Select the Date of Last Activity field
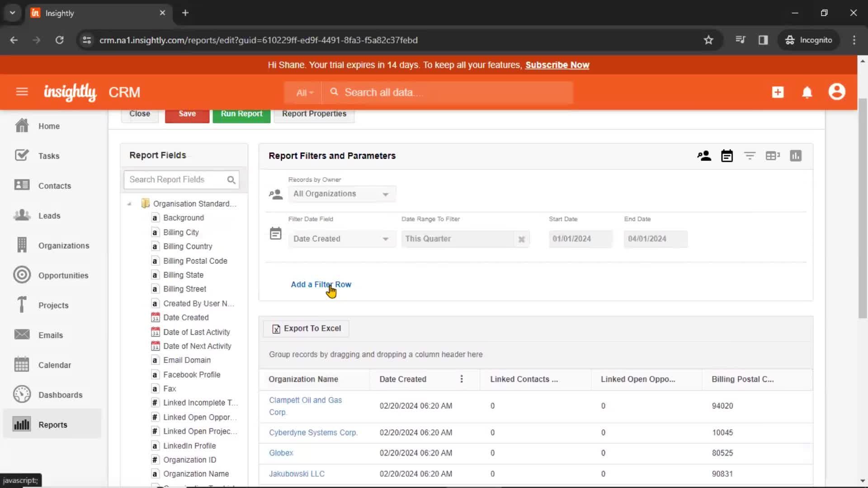This screenshot has height=488, width=868. (x=196, y=332)
